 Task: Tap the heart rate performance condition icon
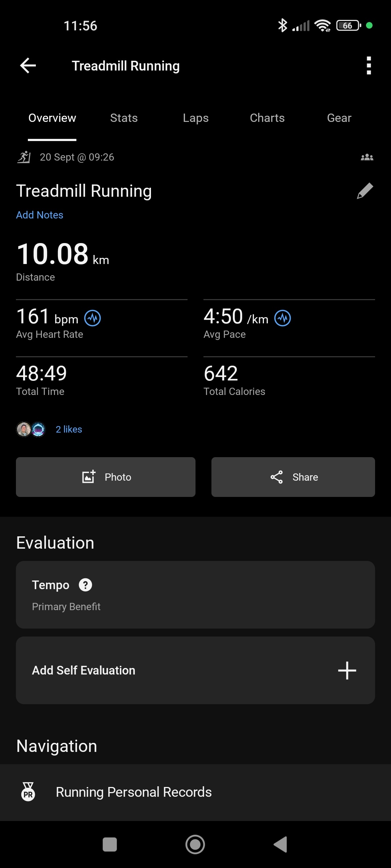coord(93,318)
